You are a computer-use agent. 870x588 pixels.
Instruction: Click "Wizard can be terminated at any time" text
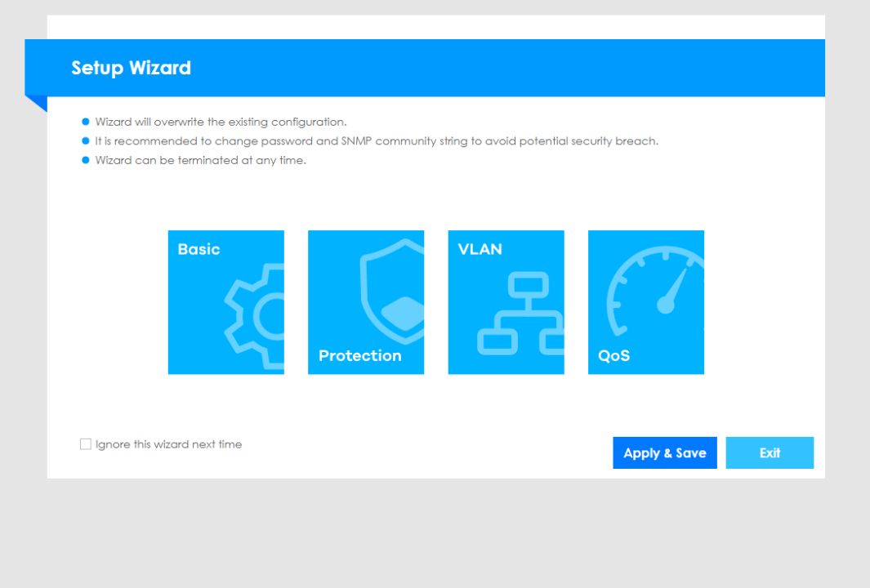(x=200, y=160)
